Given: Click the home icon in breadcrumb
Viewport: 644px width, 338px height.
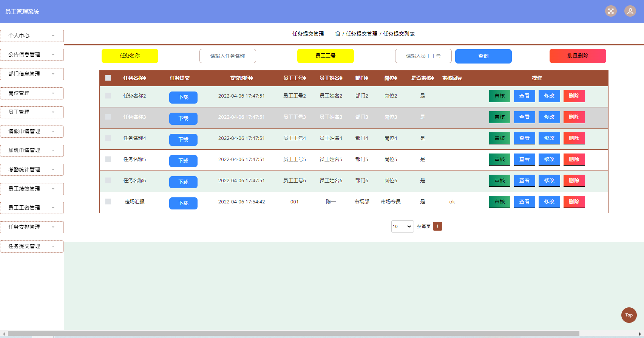Looking at the screenshot, I should tap(338, 34).
